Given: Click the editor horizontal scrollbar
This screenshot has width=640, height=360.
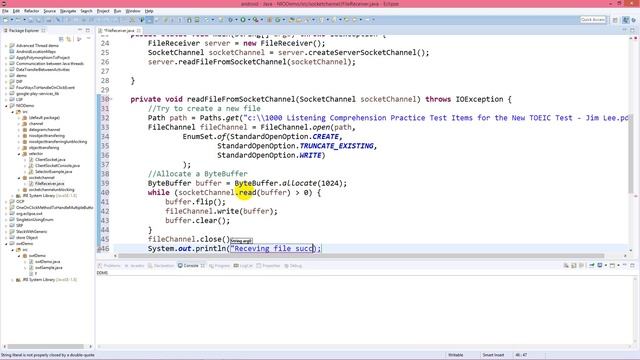Looking at the screenshot, I should [x=361, y=256].
